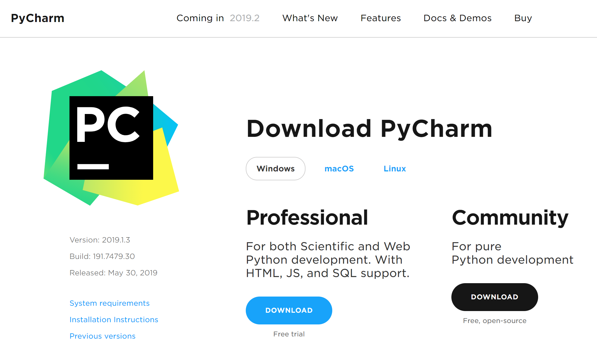Image resolution: width=597 pixels, height=364 pixels.
Task: Switch to the Linux downloads tab
Action: (394, 169)
